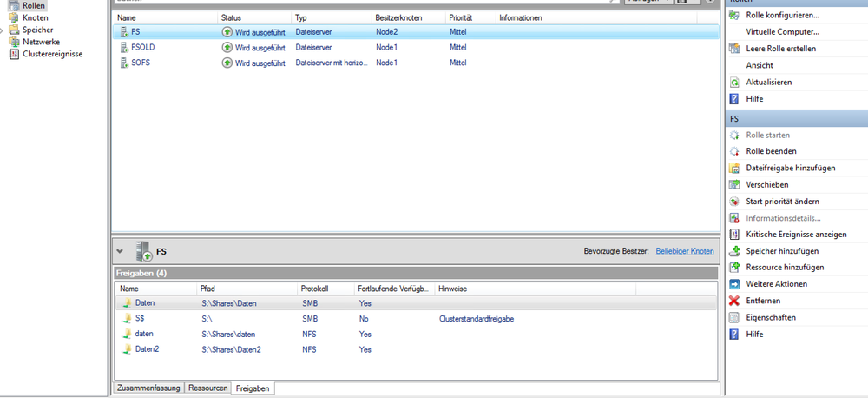Click the Weitere Aktionen arrow icon
868x398 pixels.
[x=734, y=284]
